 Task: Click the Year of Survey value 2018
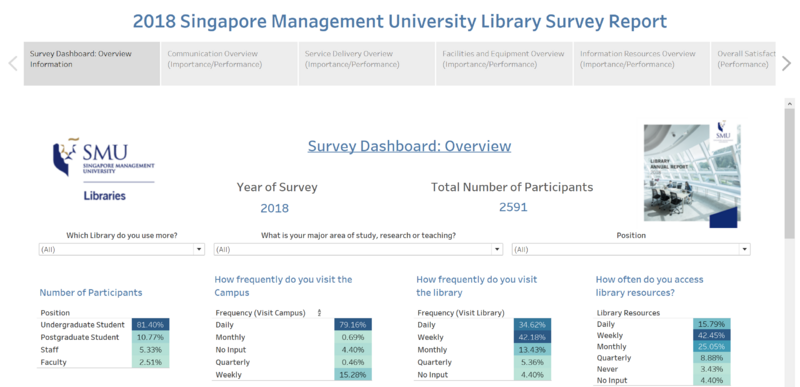tap(274, 208)
